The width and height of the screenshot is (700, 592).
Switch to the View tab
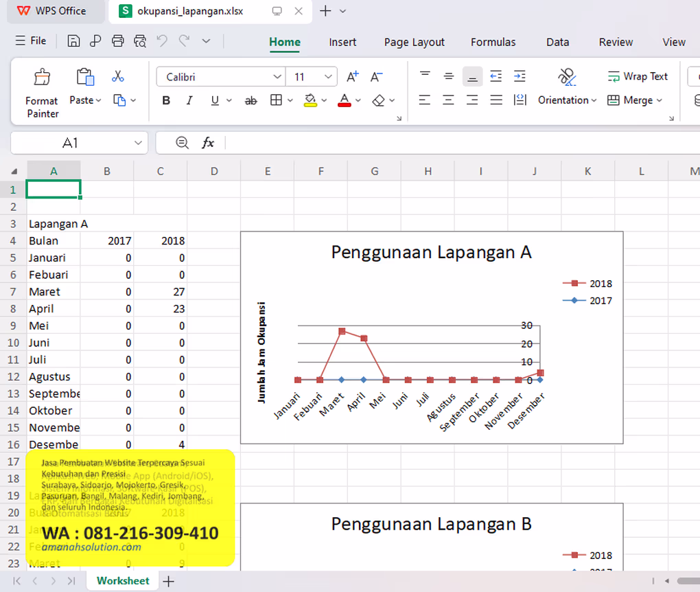click(x=674, y=42)
